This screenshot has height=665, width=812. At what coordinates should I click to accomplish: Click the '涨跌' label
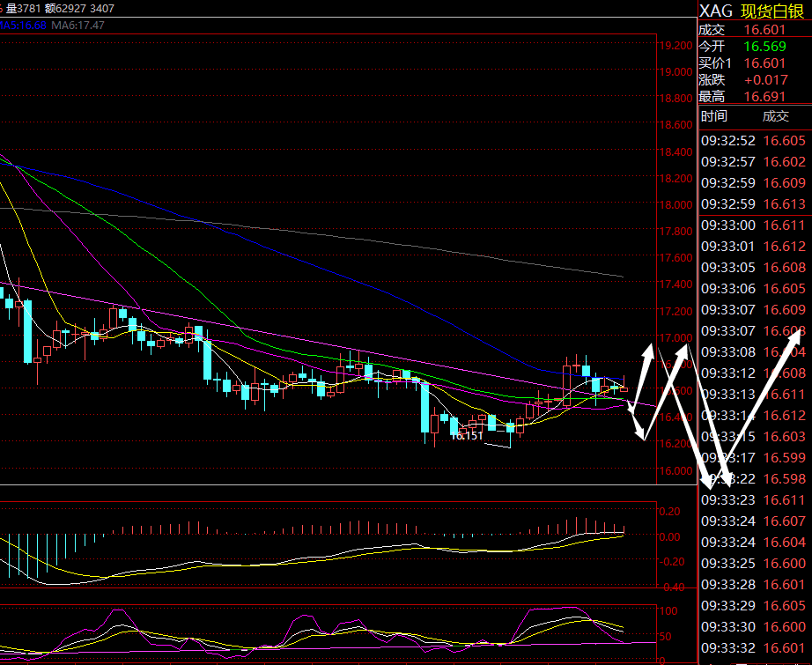(x=712, y=80)
